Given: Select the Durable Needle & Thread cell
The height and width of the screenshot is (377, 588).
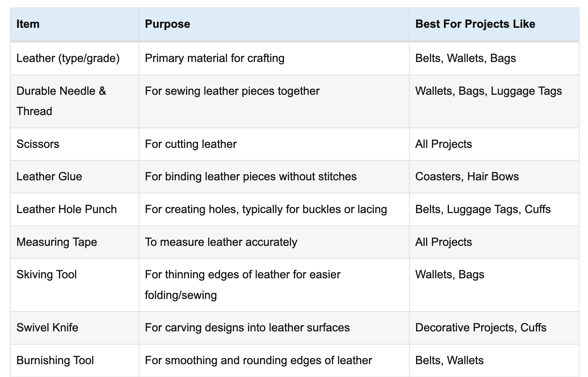Looking at the screenshot, I should [x=74, y=101].
